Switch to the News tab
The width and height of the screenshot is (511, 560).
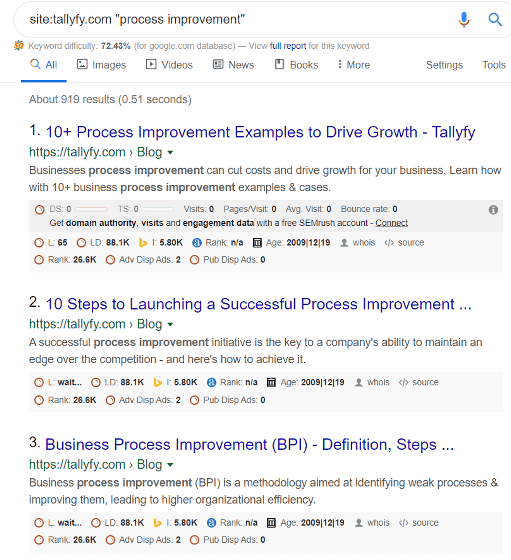pos(234,65)
